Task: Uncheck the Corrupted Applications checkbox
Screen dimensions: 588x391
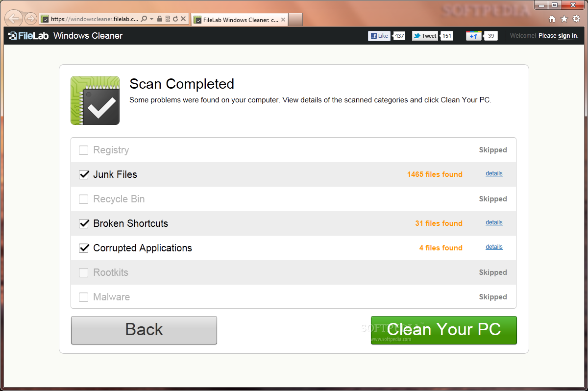Action: pyautogui.click(x=84, y=248)
